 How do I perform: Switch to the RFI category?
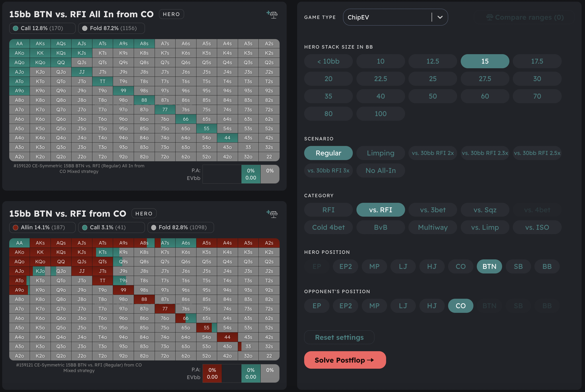(328, 210)
